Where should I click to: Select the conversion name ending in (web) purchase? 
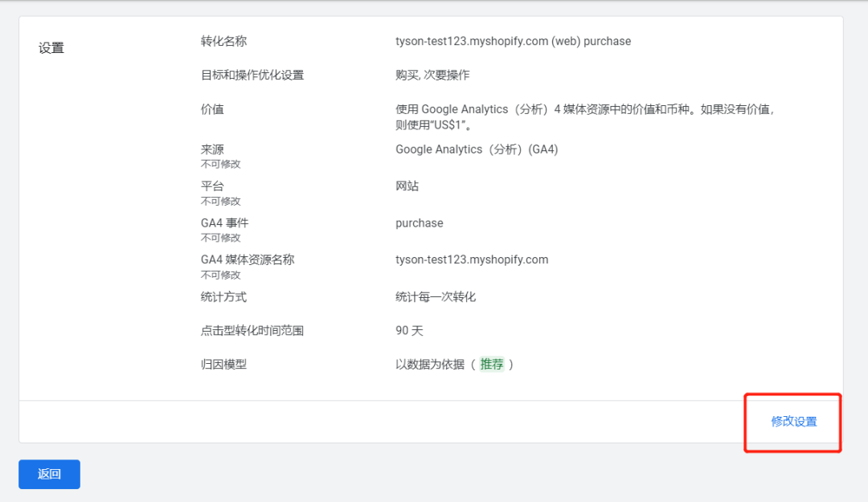(x=513, y=42)
